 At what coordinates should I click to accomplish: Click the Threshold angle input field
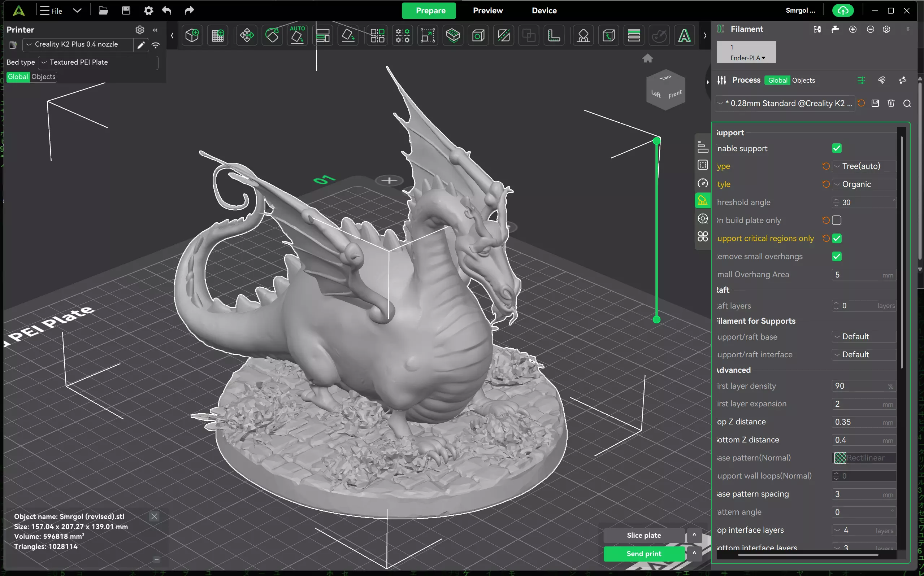(x=864, y=202)
